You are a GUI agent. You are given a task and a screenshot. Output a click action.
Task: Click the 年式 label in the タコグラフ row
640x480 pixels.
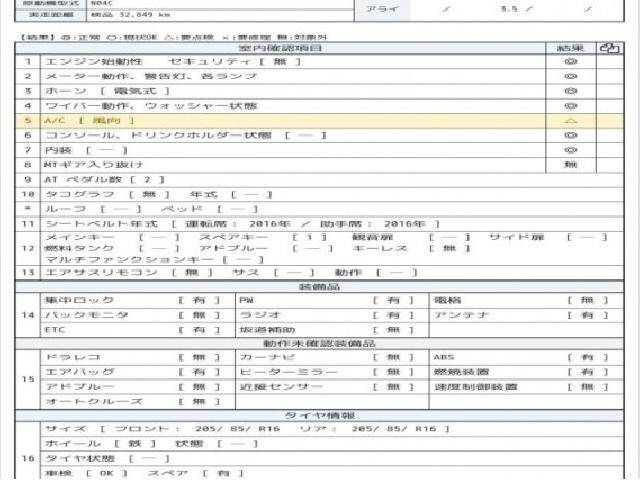203,195
